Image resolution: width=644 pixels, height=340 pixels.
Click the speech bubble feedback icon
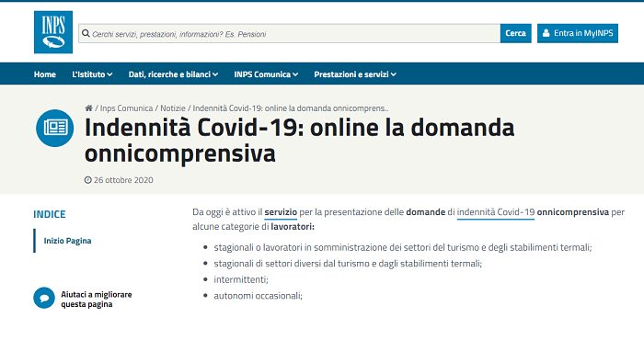(x=44, y=298)
